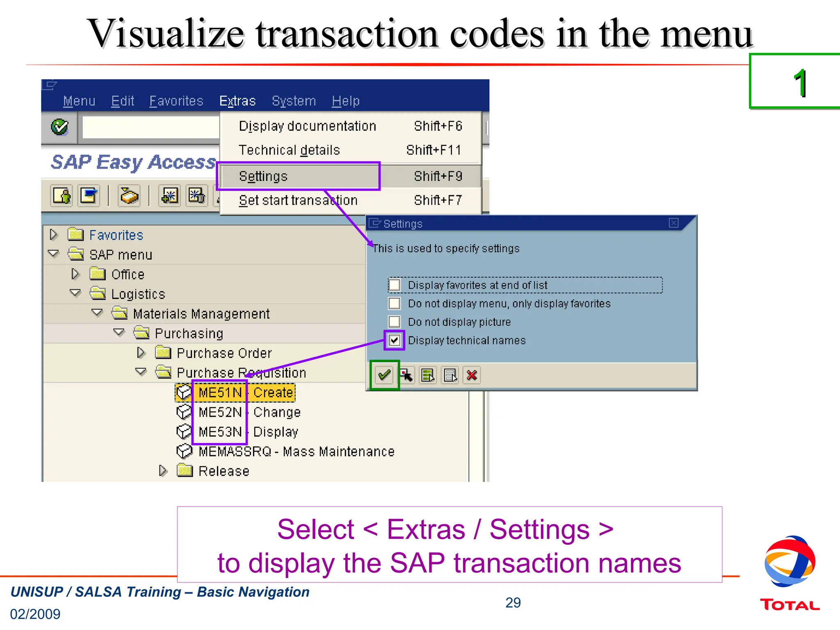Click the window menu icon at title bar corner
The width and height of the screenshot is (840, 630).
tap(50, 85)
